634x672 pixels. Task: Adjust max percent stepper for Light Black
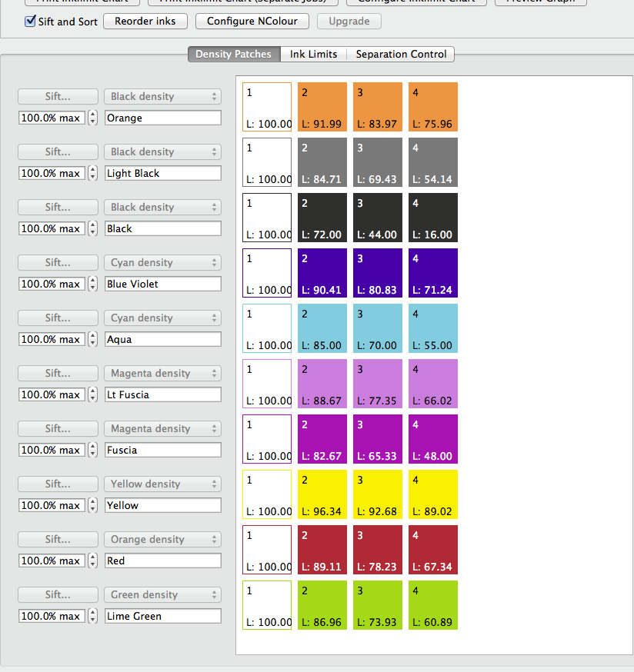point(92,173)
